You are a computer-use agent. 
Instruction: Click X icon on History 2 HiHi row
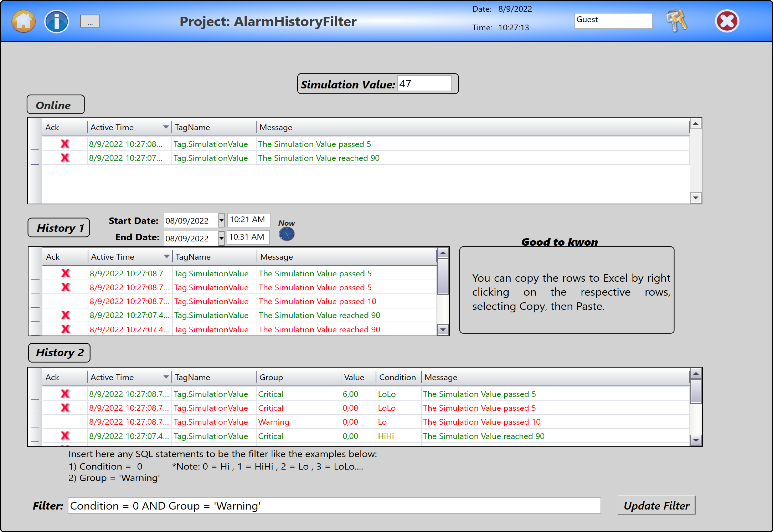[65, 436]
